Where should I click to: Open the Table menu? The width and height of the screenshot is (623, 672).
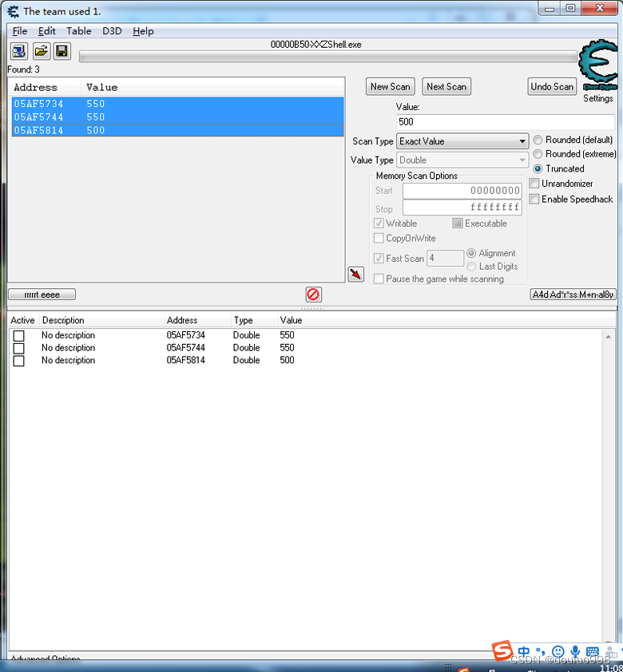click(79, 31)
